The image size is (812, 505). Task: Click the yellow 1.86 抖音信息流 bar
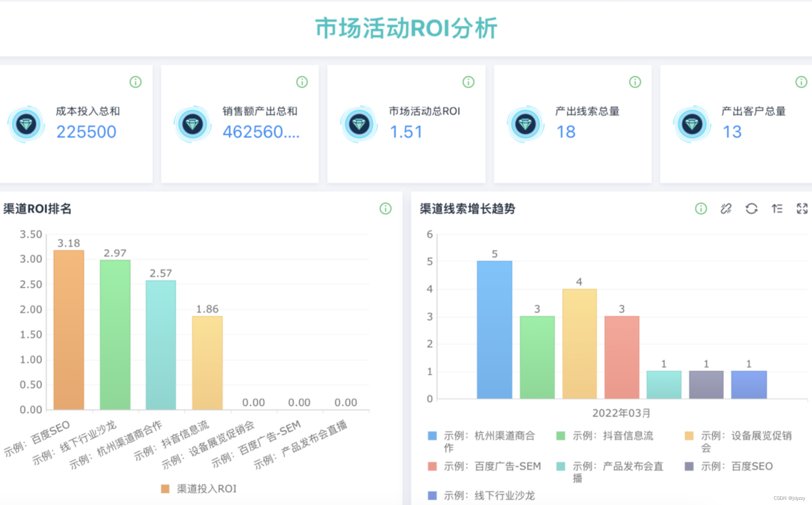[x=207, y=363]
